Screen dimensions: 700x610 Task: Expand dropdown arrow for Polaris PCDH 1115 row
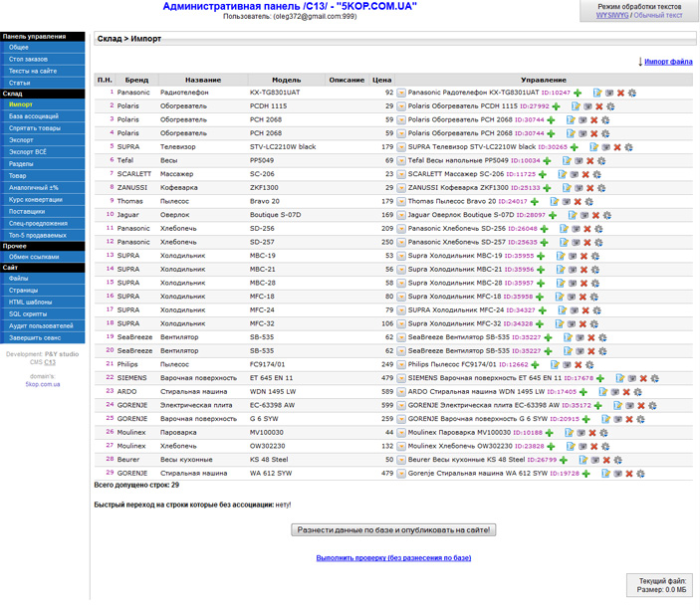401,106
